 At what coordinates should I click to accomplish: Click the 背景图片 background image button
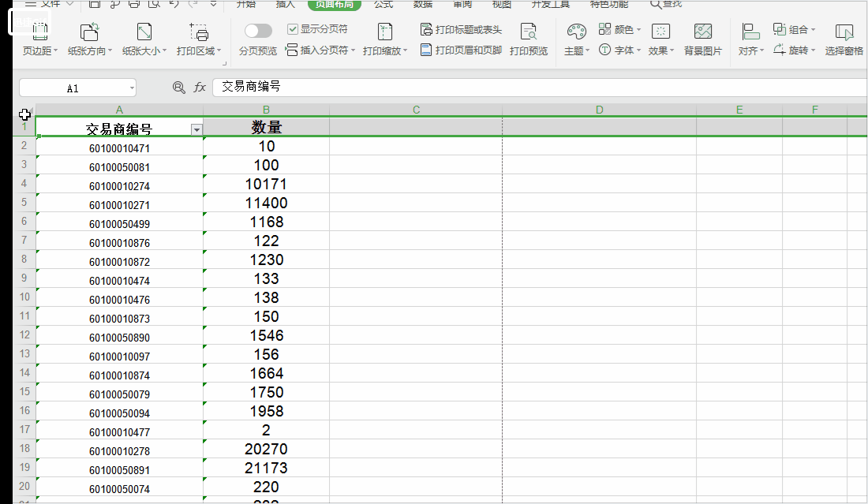click(x=703, y=40)
